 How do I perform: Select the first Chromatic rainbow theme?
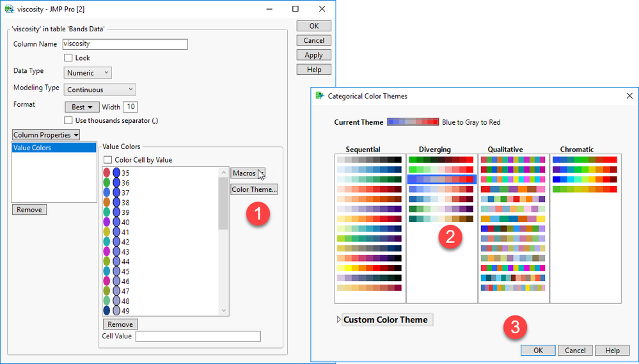pos(585,160)
